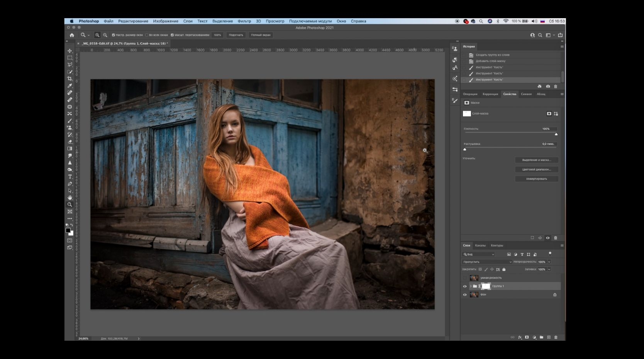This screenshot has height=359, width=644.
Task: Open the Share icon in the options bar
Action: pyautogui.click(x=560, y=35)
